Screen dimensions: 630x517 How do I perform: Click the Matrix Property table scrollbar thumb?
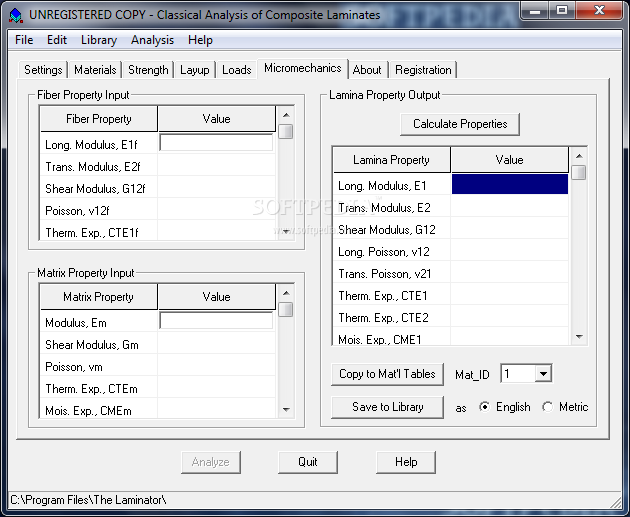[286, 310]
